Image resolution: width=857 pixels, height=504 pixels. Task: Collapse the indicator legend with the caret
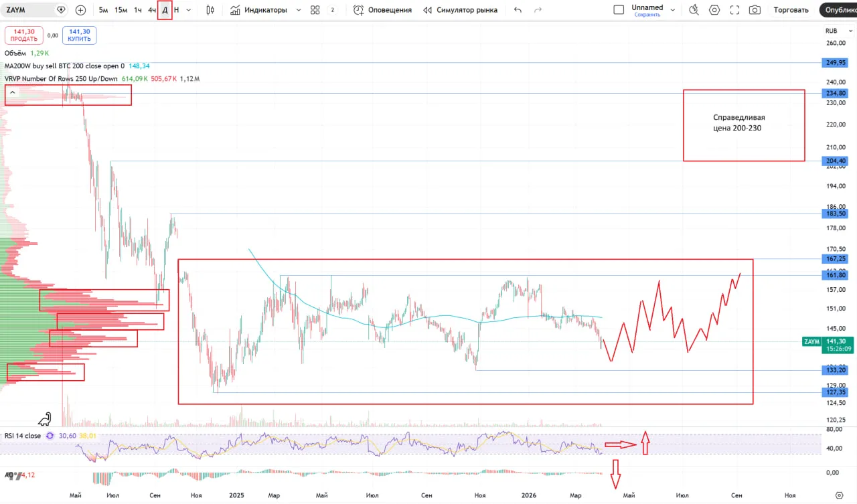pyautogui.click(x=12, y=92)
